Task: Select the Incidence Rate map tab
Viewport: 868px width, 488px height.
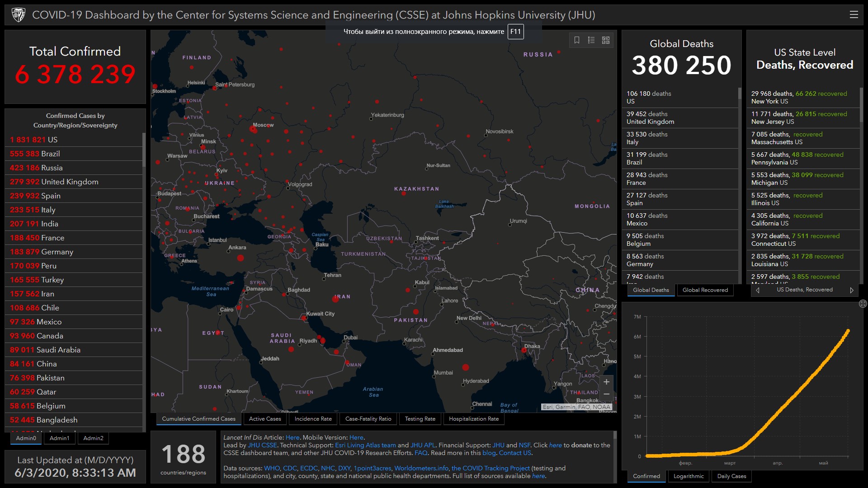Action: tap(313, 419)
